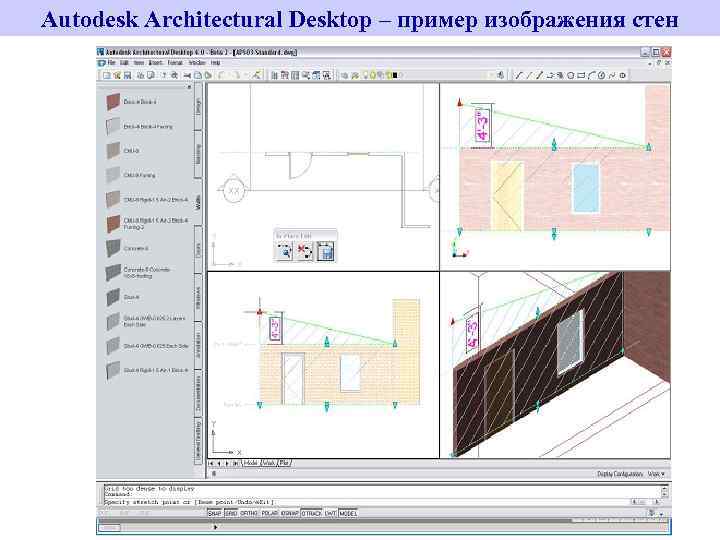The height and width of the screenshot is (540, 720).
Task: Switch to the Design palette tab
Action: click(198, 107)
